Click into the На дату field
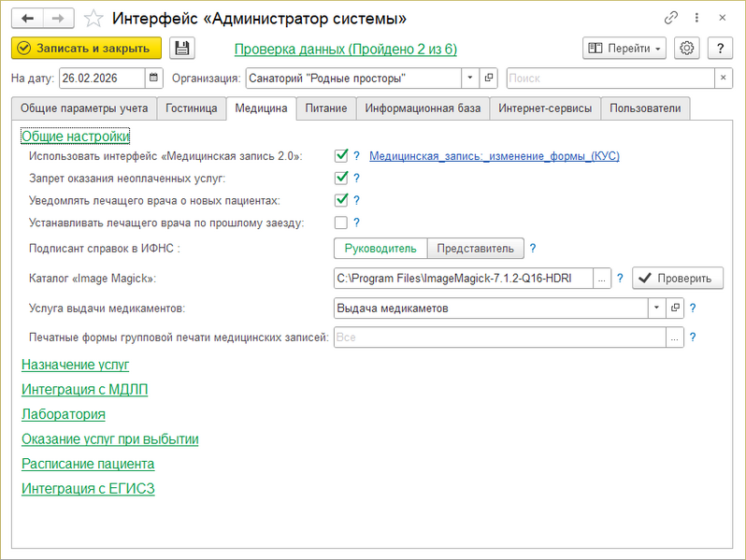The image size is (746, 560). [x=102, y=78]
